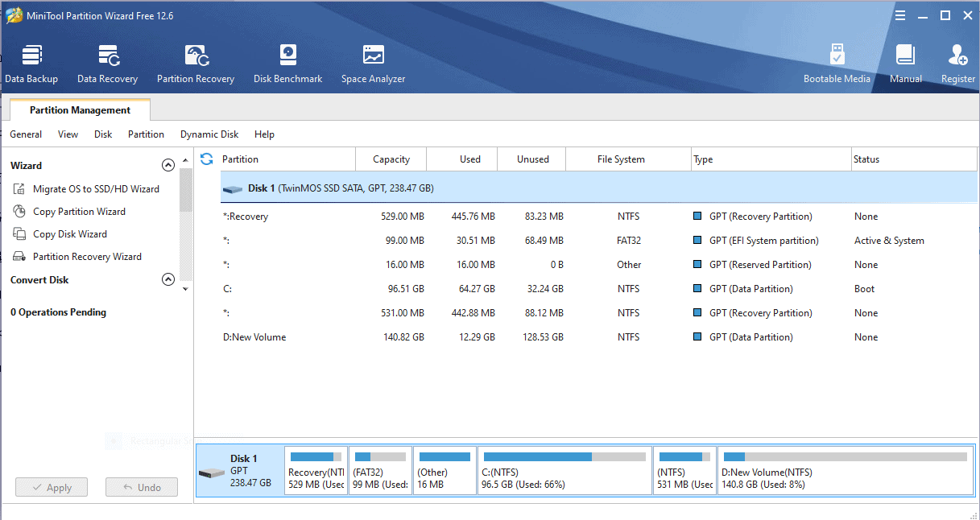Open the View menu
980x520 pixels.
click(68, 134)
